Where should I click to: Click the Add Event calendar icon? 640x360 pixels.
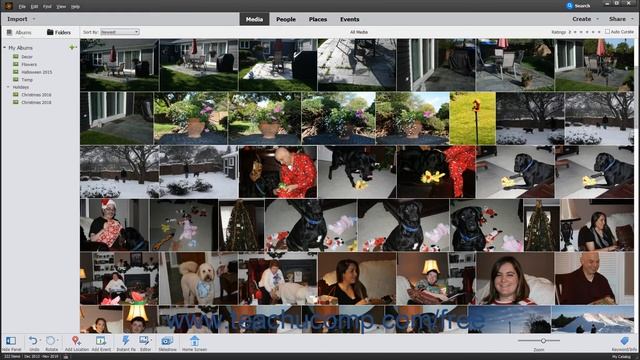tap(100, 340)
